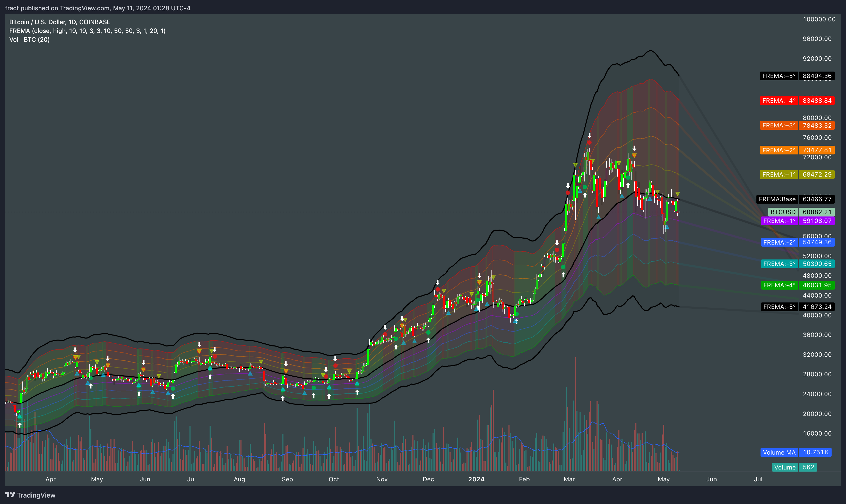Click the Bitcoin / U.S. Dollar chart title
846x504 pixels.
(x=60, y=22)
